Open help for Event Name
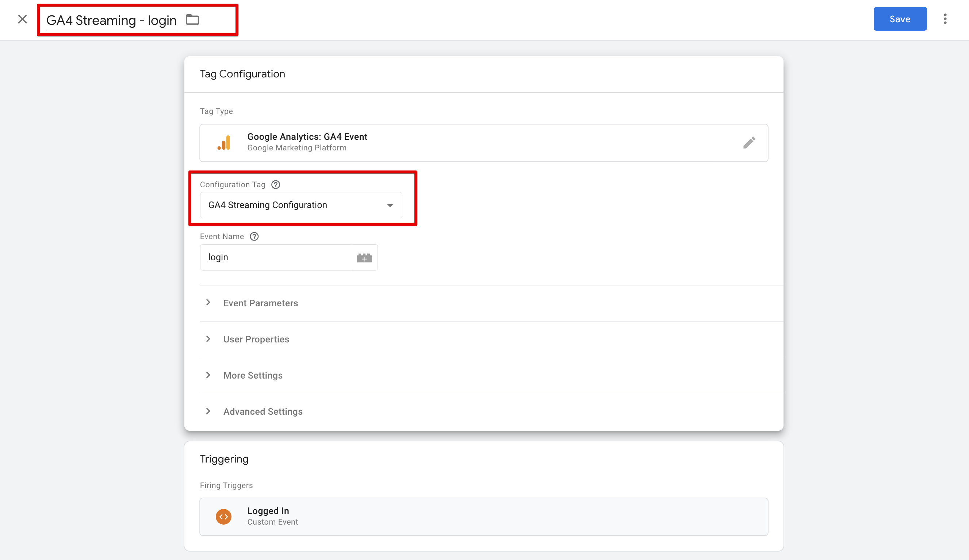The width and height of the screenshot is (969, 560). (254, 237)
